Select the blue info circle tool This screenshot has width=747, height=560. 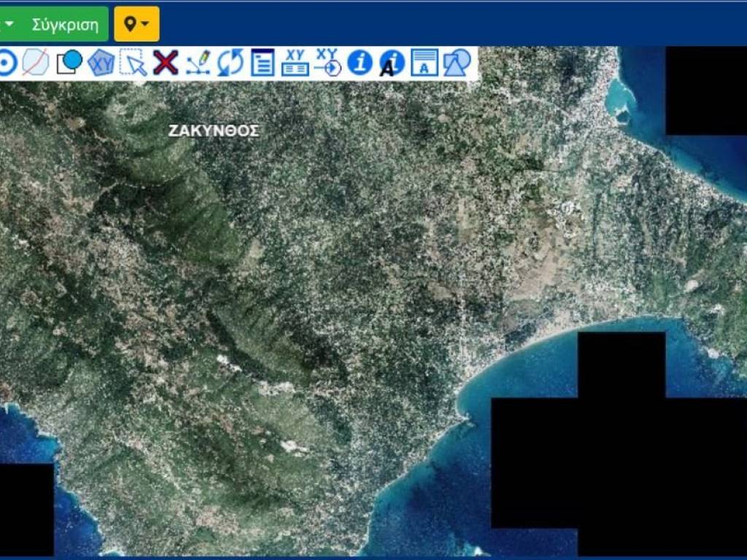(360, 63)
